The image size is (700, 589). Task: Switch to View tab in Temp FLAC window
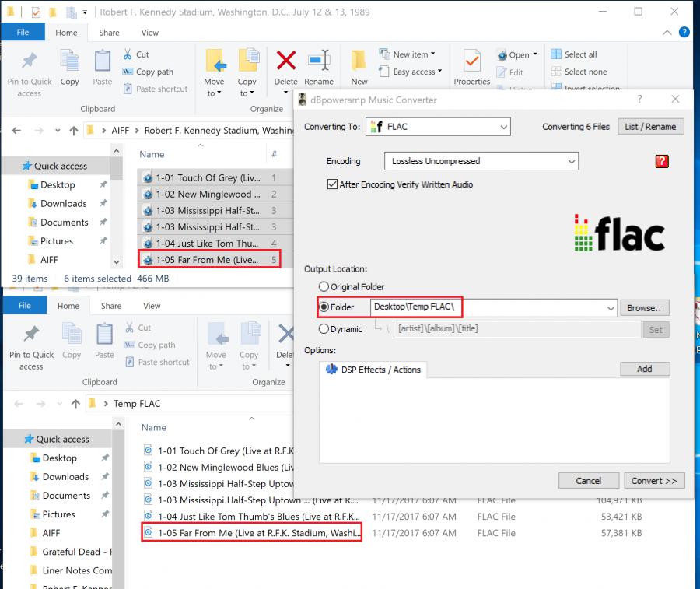152,306
